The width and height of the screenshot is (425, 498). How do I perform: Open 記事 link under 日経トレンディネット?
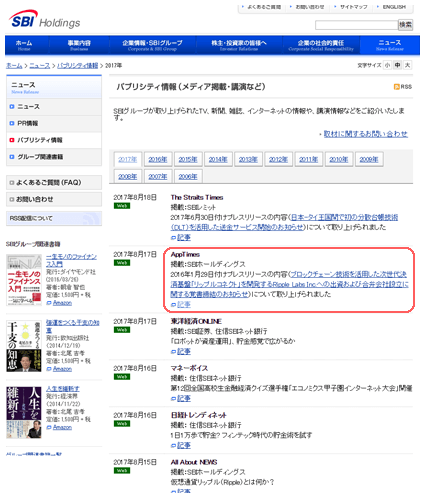coord(183,445)
